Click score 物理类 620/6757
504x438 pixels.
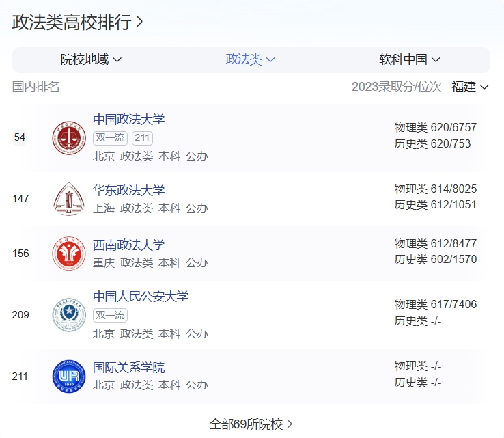coord(436,127)
